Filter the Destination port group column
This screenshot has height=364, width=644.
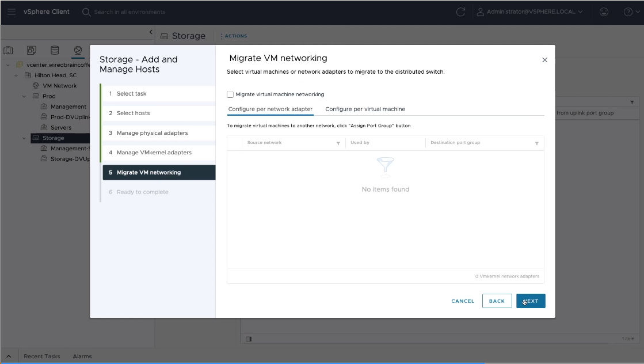tap(536, 143)
